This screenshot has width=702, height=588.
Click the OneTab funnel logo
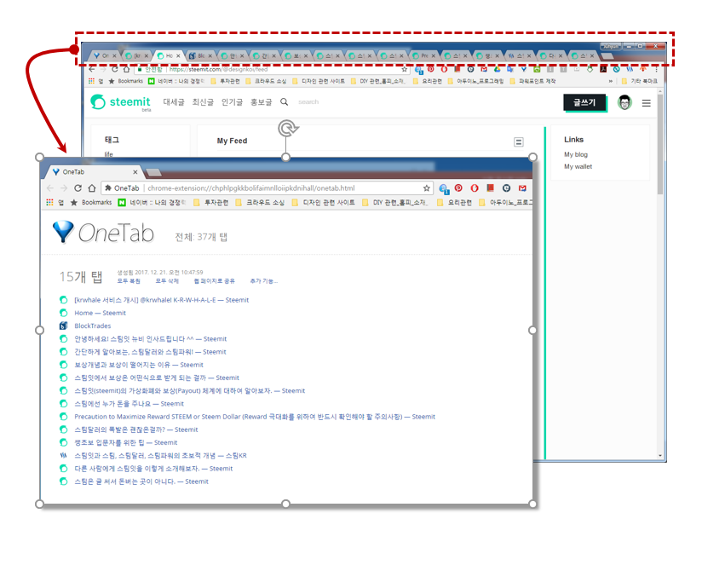click(63, 232)
